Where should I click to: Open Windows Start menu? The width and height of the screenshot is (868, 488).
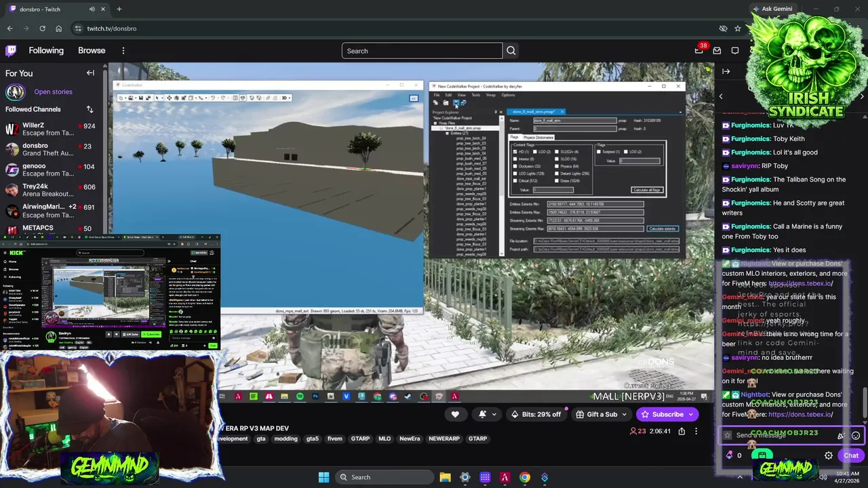(x=323, y=477)
